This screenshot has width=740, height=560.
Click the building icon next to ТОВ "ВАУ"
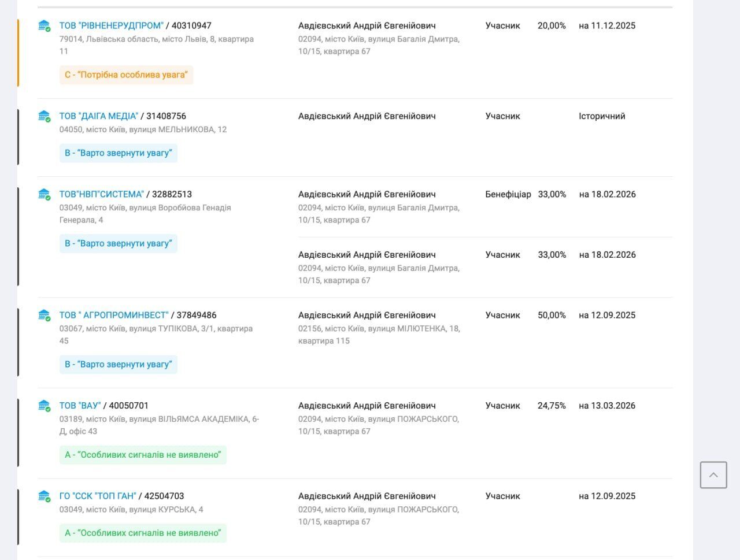tap(44, 406)
